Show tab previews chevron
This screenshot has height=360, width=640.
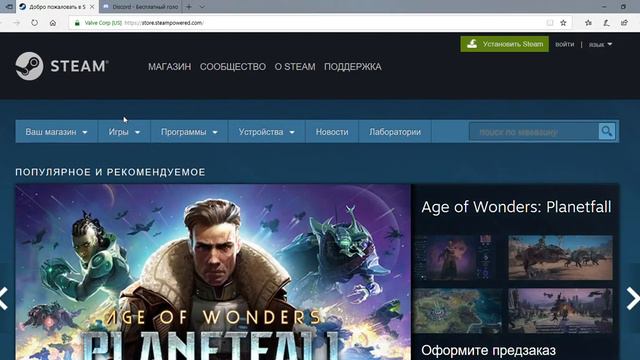202,7
